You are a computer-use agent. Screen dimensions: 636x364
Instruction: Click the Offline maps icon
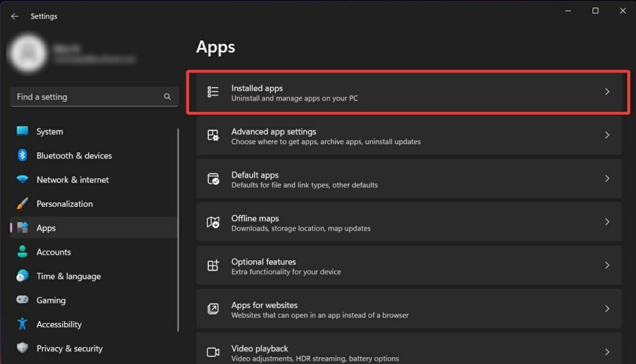click(213, 222)
